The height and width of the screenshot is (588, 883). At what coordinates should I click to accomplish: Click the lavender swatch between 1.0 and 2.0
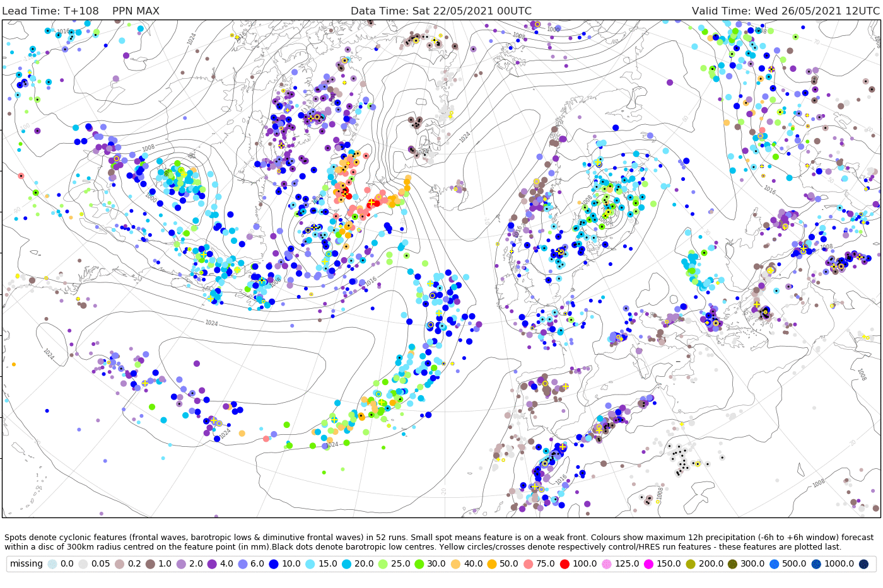pyautogui.click(x=182, y=564)
